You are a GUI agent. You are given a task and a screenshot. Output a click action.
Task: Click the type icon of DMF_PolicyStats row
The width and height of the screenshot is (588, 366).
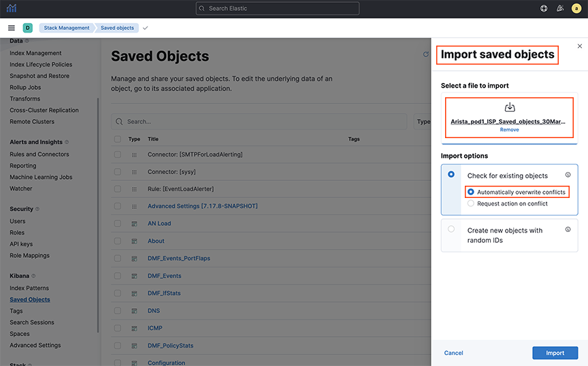coord(134,346)
